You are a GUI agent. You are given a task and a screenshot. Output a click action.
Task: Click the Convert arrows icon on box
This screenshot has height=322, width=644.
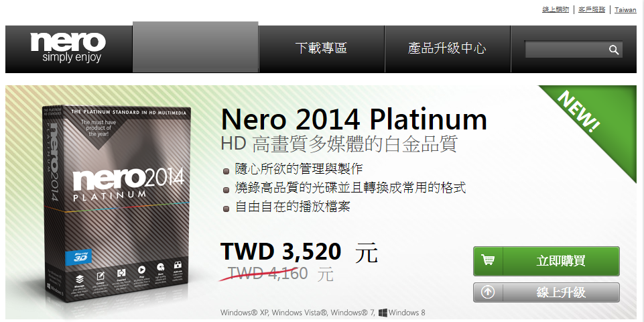(x=121, y=273)
